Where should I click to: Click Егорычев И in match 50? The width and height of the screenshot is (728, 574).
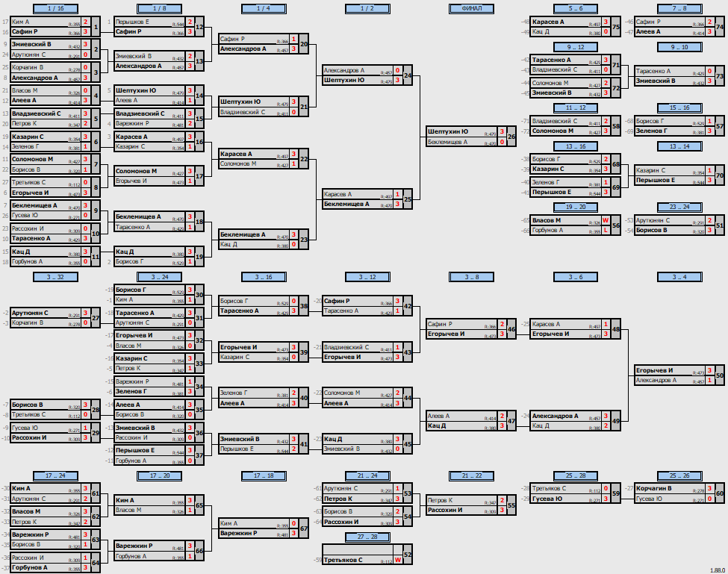pyautogui.click(x=654, y=370)
